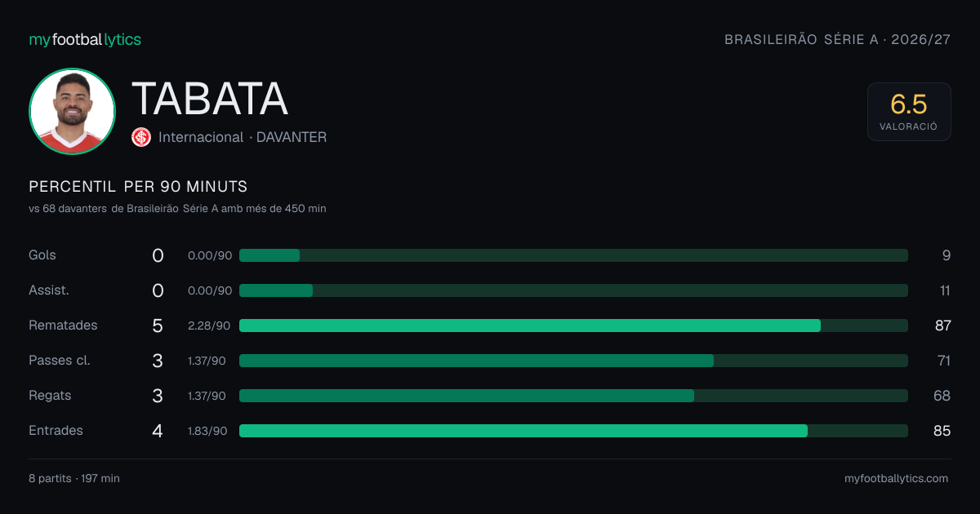Click the Assist. percentile bar

point(573,290)
